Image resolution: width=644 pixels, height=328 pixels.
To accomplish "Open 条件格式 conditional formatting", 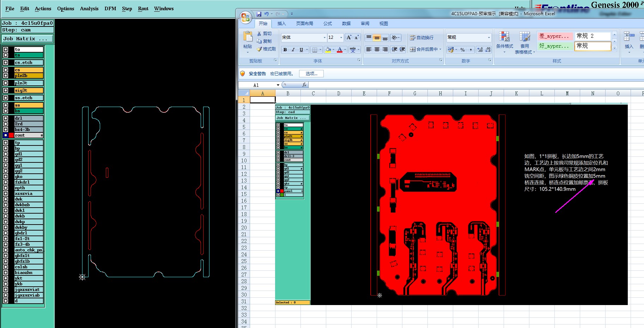I will pyautogui.click(x=504, y=42).
